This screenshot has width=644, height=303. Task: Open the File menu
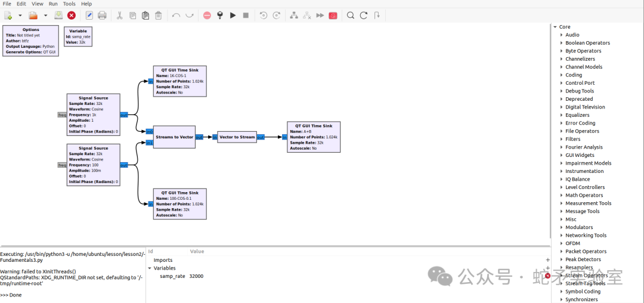7,4
